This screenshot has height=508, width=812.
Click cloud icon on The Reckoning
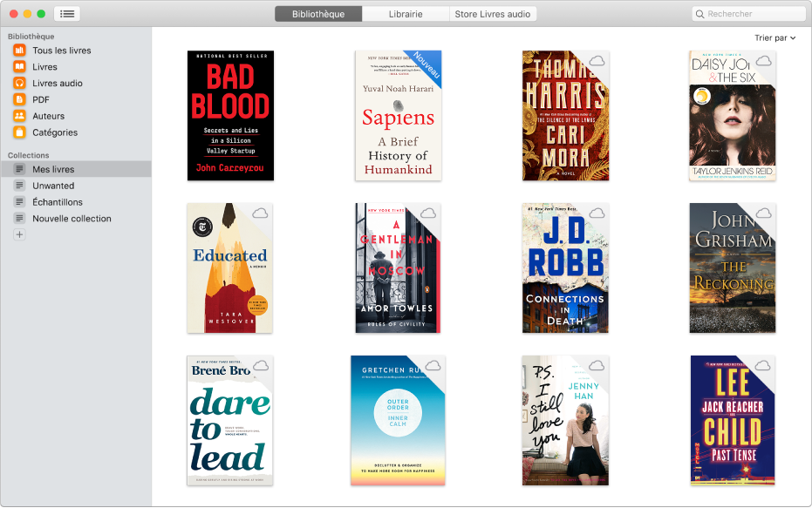764,213
